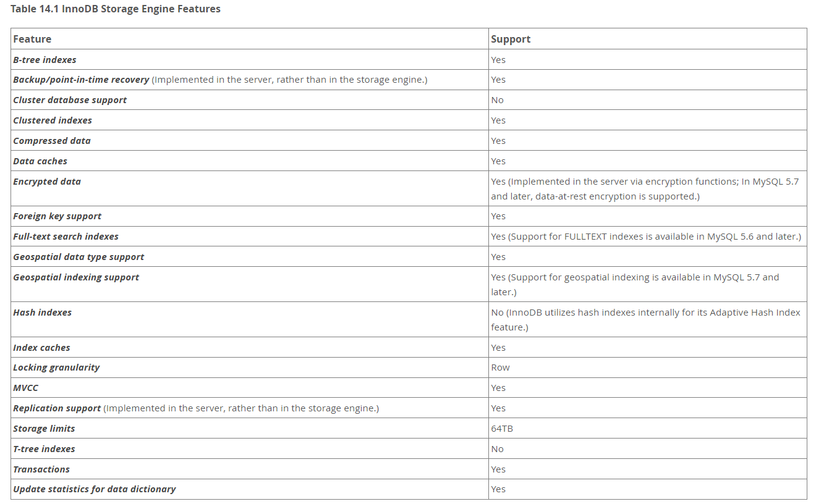Viewport: 816px width, 504px height.
Task: Click 'Compressed data' in the Feature column
Action: point(52,141)
